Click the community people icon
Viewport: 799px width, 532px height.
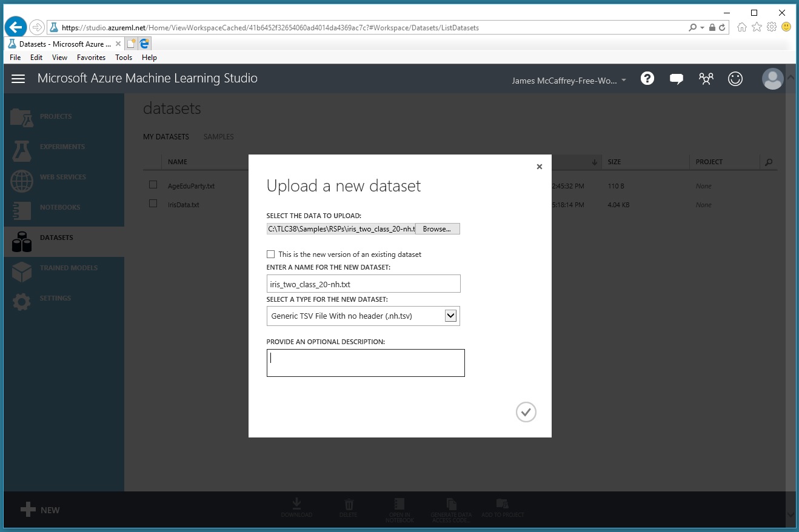coord(706,79)
